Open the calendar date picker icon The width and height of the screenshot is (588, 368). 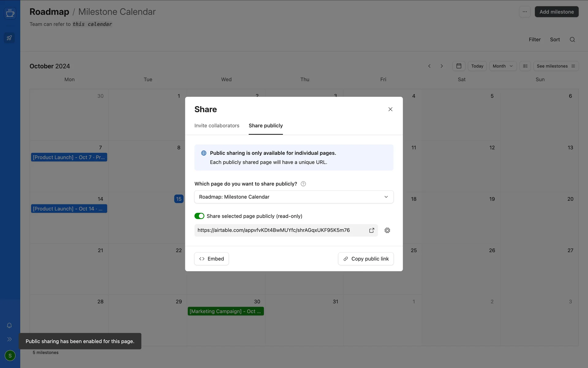point(458,66)
